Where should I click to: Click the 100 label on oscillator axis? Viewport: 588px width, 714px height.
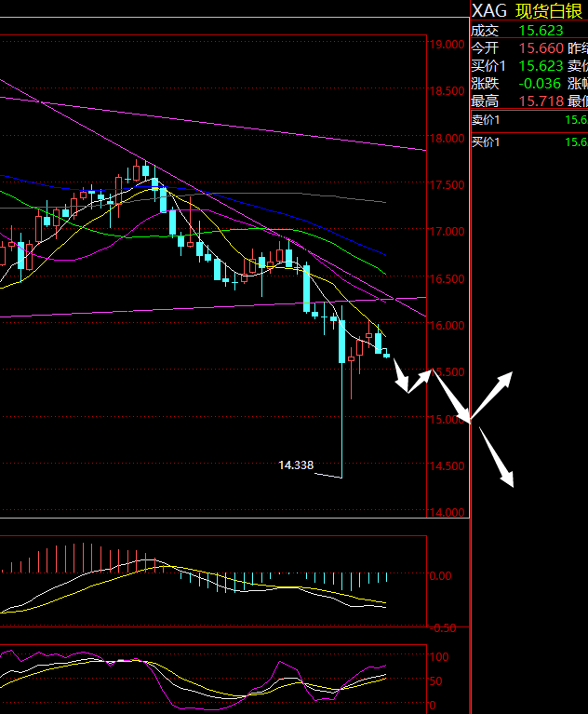[439, 656]
